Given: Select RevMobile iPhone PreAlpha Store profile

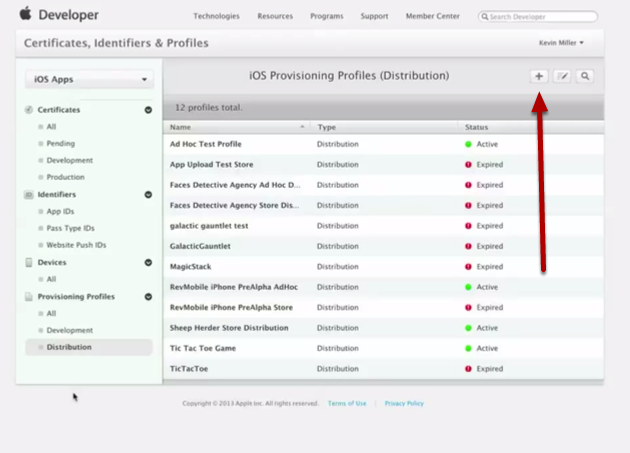Looking at the screenshot, I should click(x=231, y=307).
